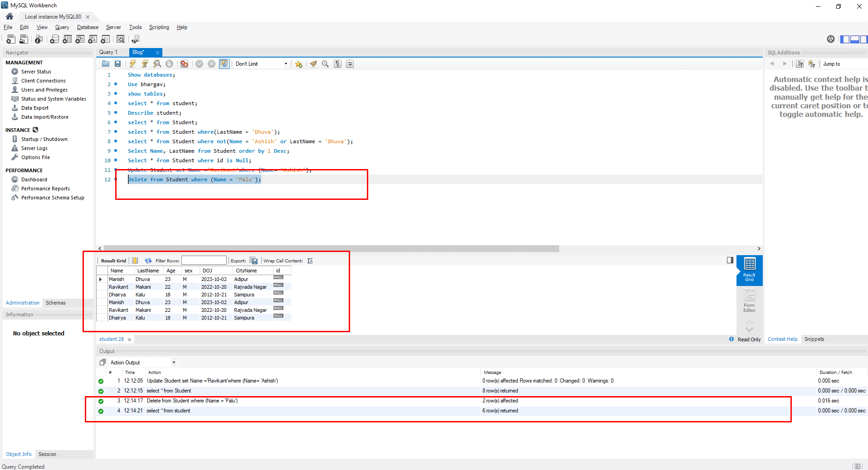Toggle wrap cell content in results

click(x=310, y=261)
